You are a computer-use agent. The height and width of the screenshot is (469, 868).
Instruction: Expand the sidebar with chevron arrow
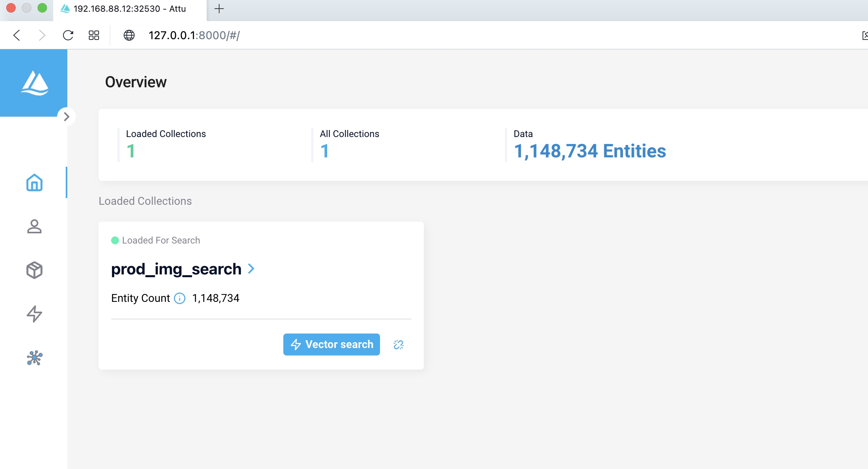(67, 117)
